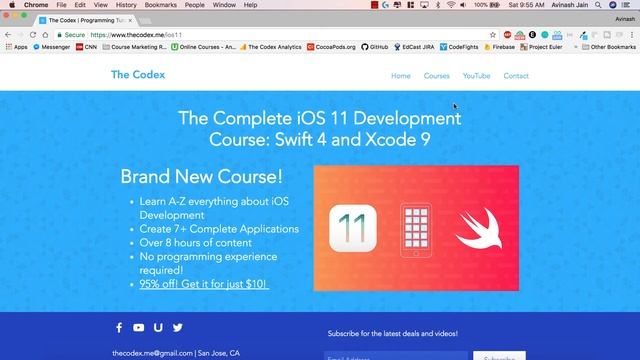Open the Project Euler bookmark
Viewport: 640px width, 360px height.
tap(541, 47)
